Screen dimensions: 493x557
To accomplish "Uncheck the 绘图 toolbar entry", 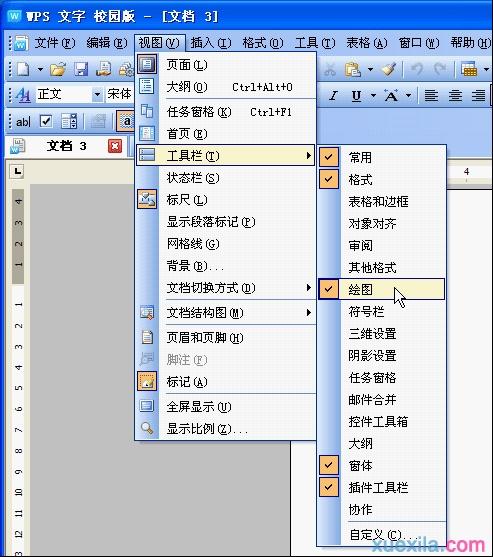I will point(381,289).
